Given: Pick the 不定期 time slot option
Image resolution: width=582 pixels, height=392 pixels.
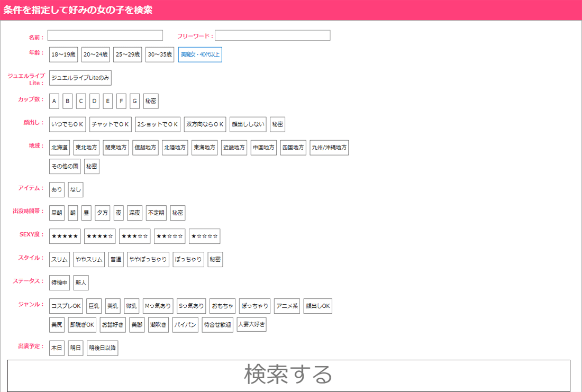Looking at the screenshot, I should 156,213.
